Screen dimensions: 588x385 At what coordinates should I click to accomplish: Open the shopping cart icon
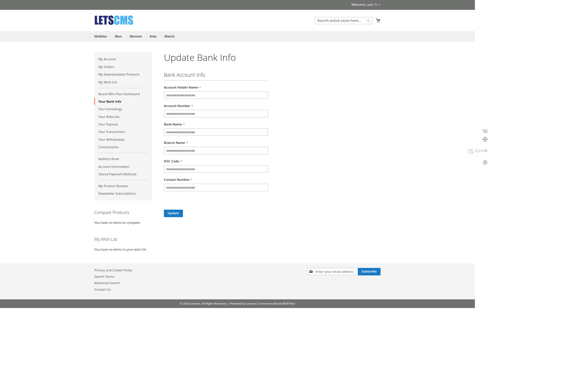pos(378,20)
